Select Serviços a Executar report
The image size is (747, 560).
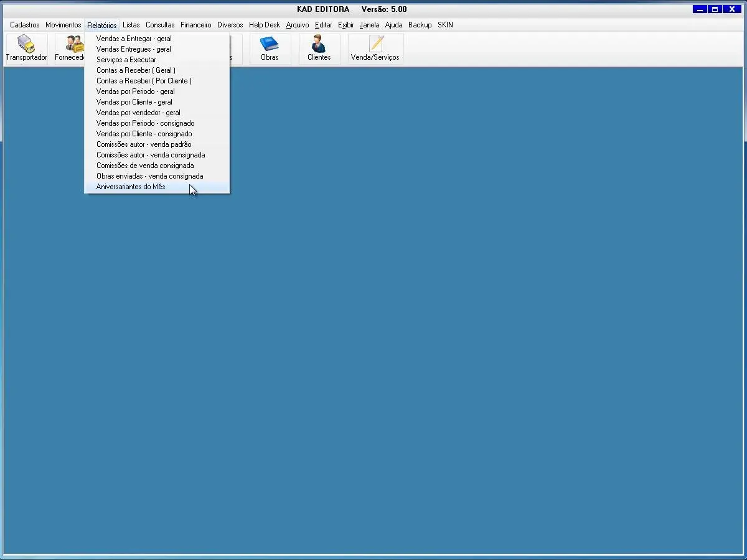(x=126, y=60)
